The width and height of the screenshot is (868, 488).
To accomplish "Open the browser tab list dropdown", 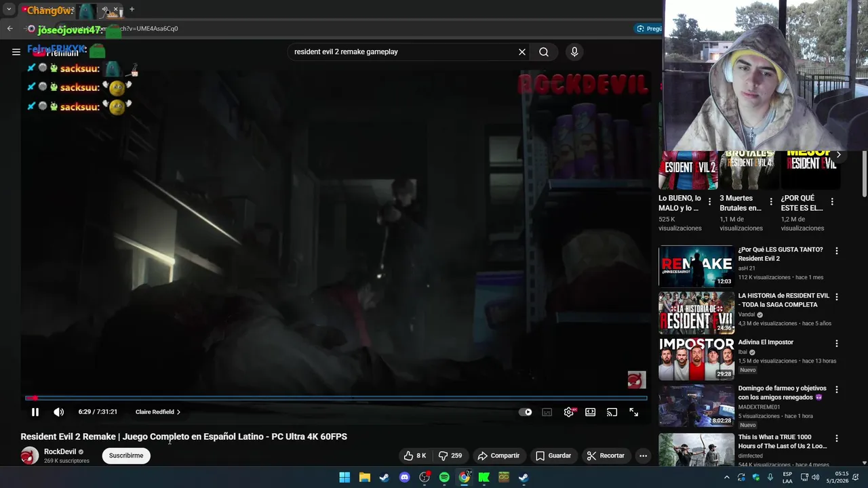I will tap(9, 9).
